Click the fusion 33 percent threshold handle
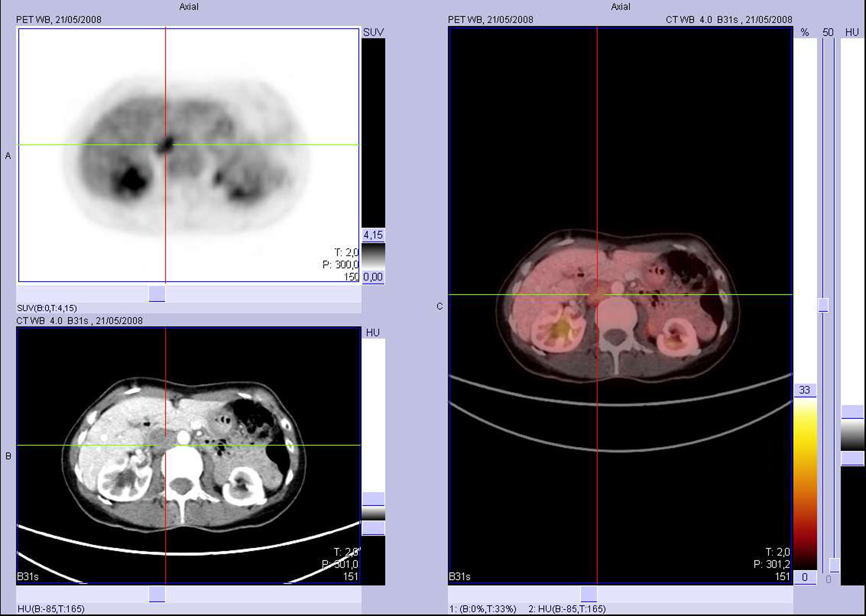866x616 pixels. coord(804,390)
